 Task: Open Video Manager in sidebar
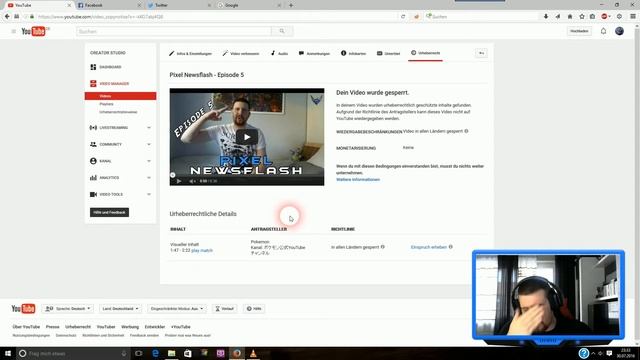pos(114,84)
